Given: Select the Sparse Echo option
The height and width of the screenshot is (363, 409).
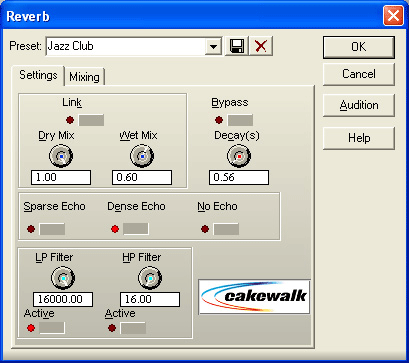Looking at the screenshot, I should click(x=52, y=229).
